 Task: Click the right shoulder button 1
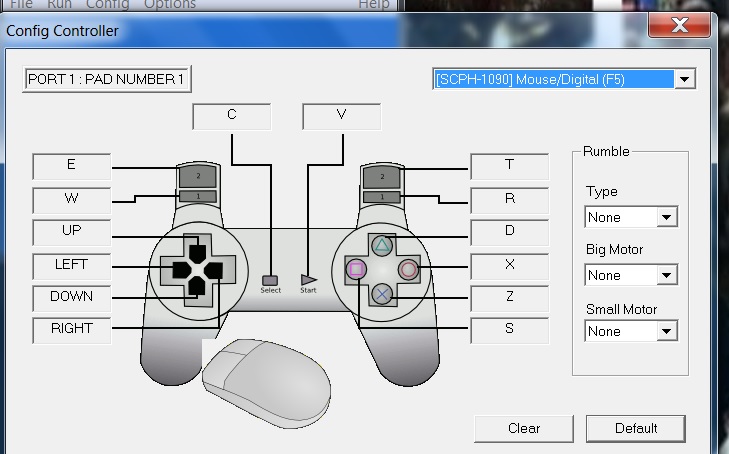tap(382, 197)
